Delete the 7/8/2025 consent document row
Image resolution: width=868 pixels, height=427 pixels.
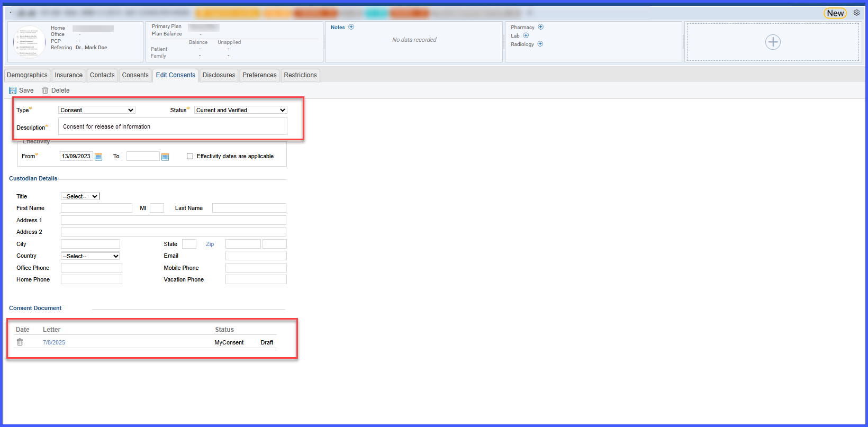click(20, 342)
